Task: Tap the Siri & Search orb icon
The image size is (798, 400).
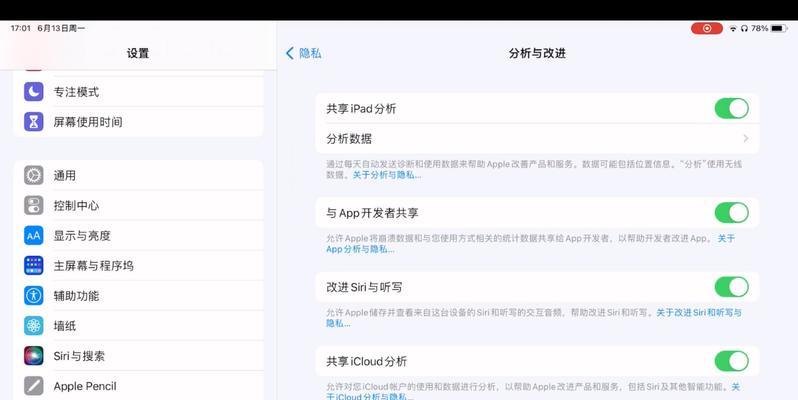Action: coord(34,356)
